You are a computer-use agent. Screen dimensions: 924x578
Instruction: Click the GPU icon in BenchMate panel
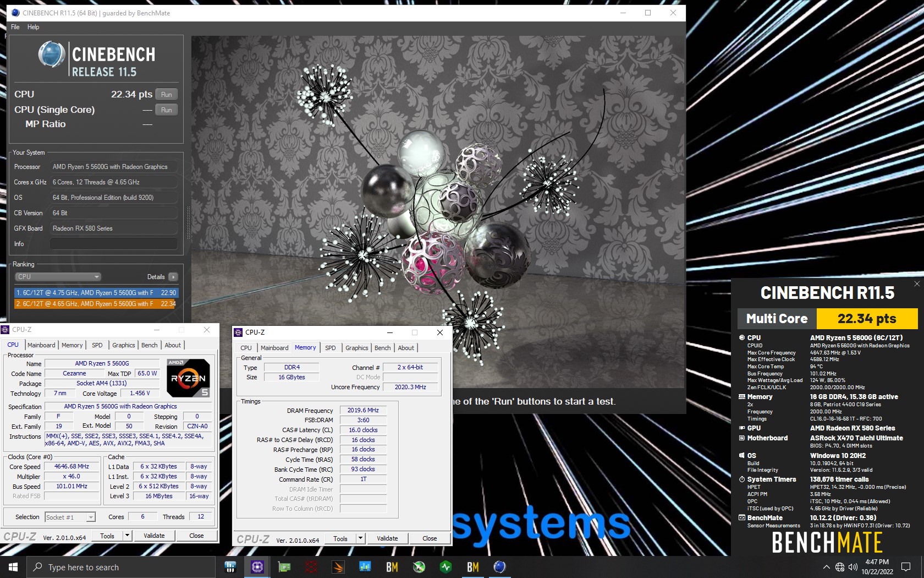click(x=742, y=428)
